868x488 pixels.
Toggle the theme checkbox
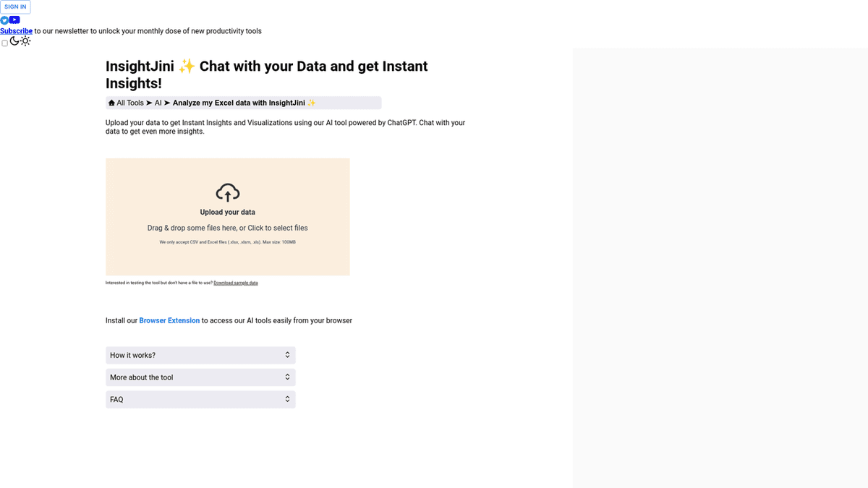click(5, 43)
